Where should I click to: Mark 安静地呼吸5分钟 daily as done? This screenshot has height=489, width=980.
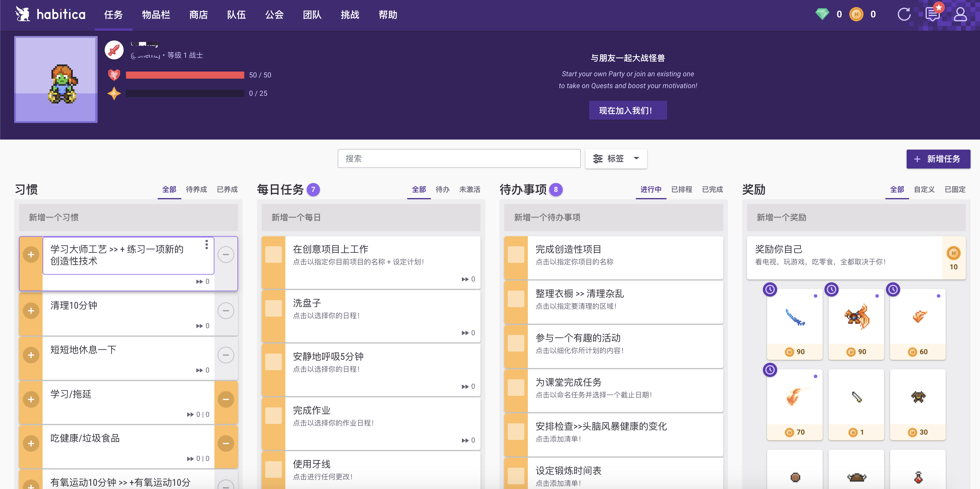pos(274,362)
